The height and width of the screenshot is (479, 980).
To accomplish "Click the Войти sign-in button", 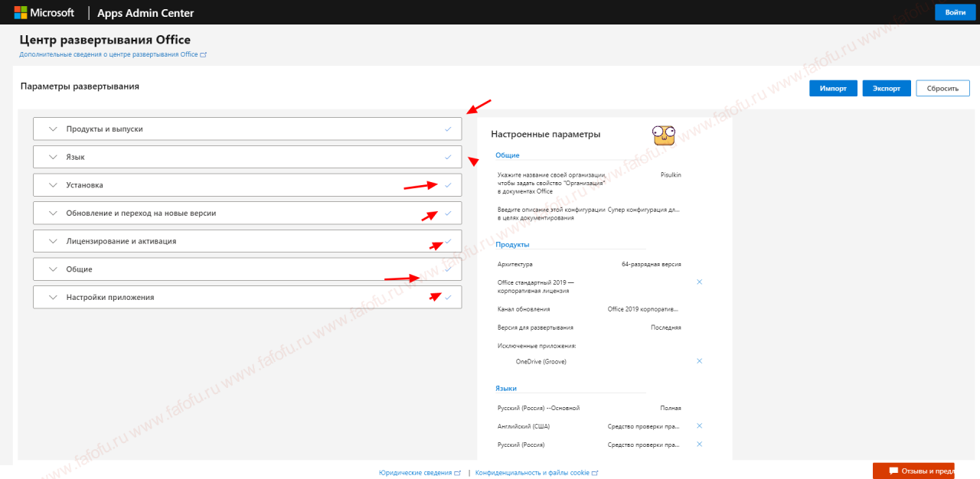I will tap(955, 12).
